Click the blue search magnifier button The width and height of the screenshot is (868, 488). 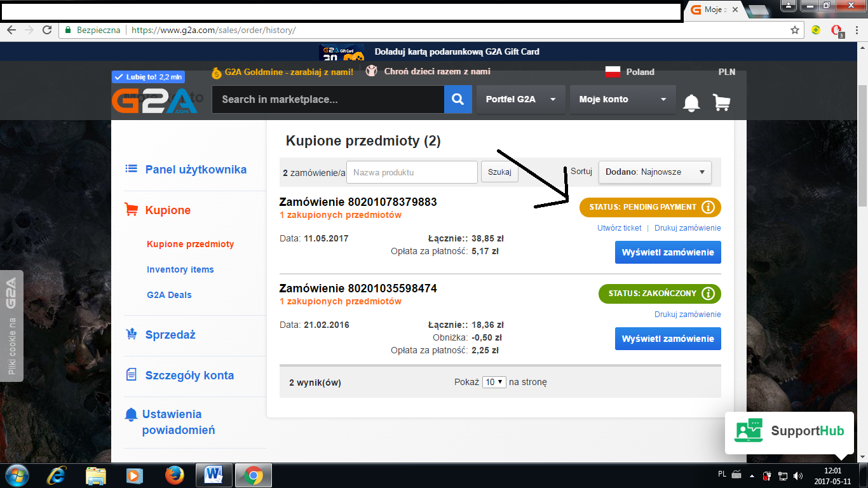[458, 99]
